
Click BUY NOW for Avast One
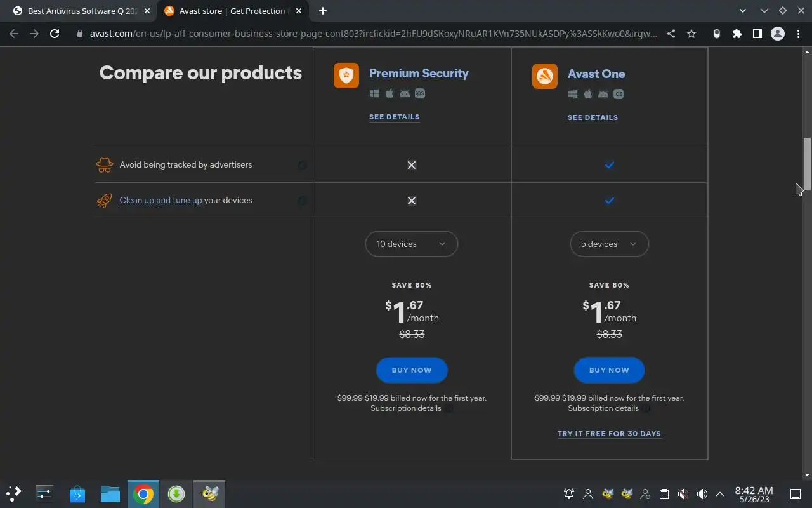click(609, 370)
